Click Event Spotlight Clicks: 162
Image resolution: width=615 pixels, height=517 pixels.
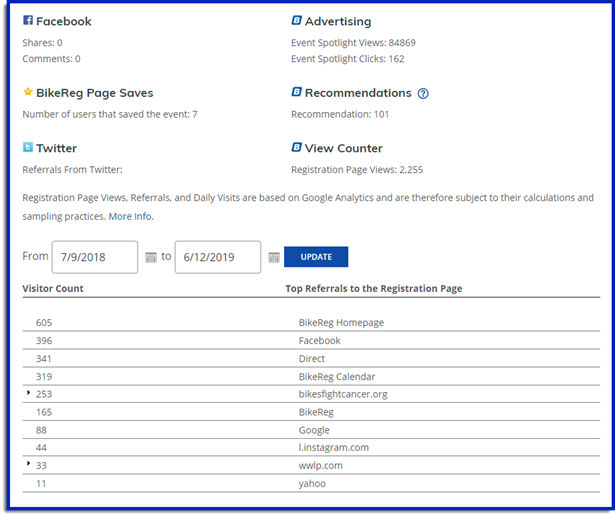point(348,59)
